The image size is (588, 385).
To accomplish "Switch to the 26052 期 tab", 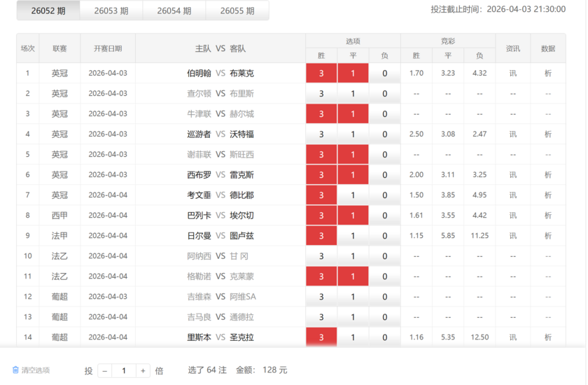I will click(48, 10).
